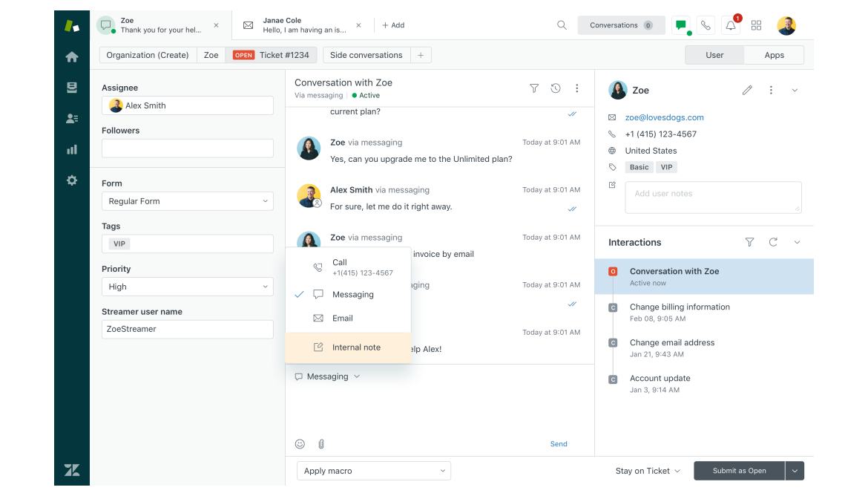Open conversation events history clock icon
The width and height of the screenshot is (868, 496).
click(556, 88)
